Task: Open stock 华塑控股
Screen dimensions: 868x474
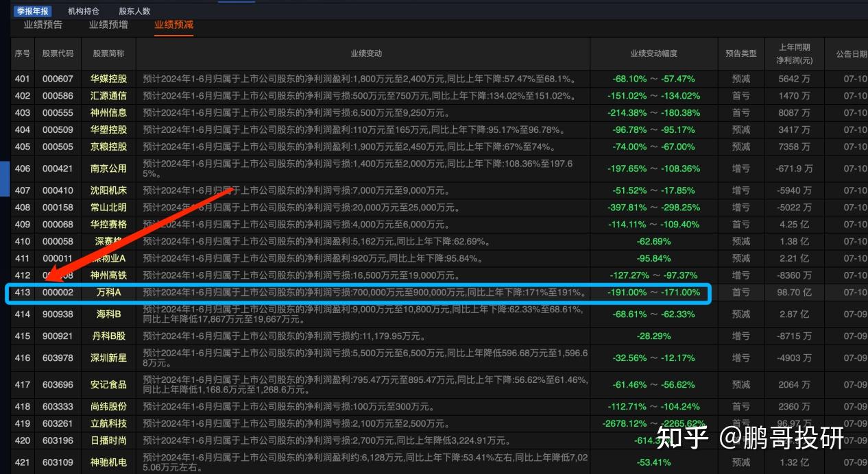Action: pyautogui.click(x=108, y=129)
